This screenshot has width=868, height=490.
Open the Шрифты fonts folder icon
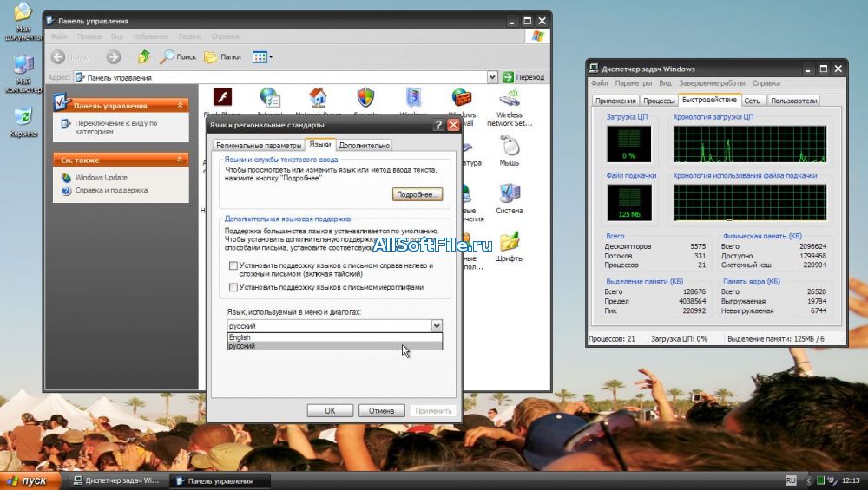point(510,242)
